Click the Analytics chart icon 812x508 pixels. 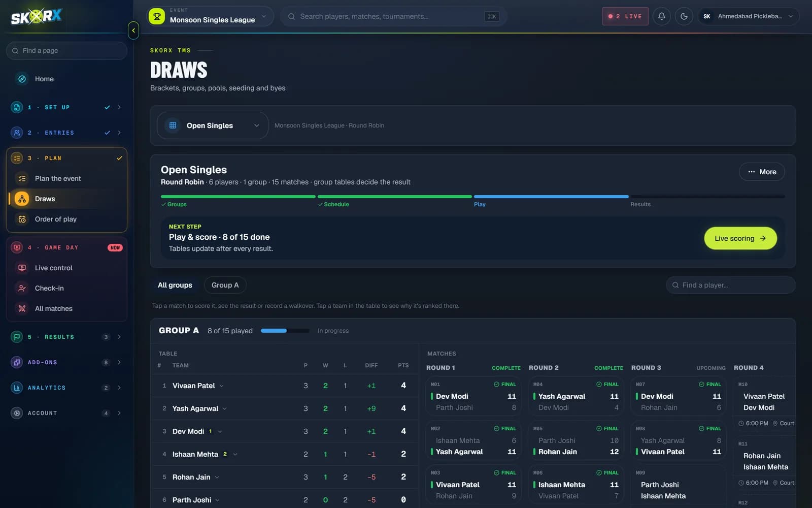click(x=17, y=388)
